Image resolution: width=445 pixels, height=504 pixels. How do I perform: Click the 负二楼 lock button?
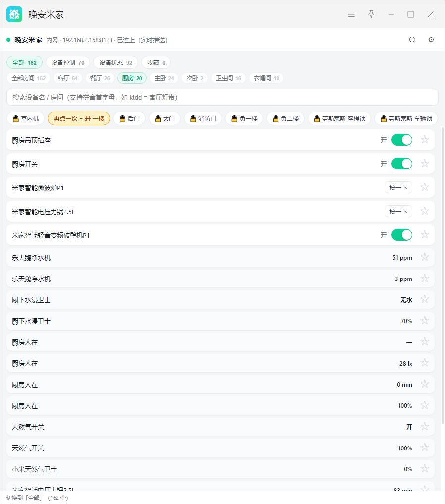pos(285,118)
